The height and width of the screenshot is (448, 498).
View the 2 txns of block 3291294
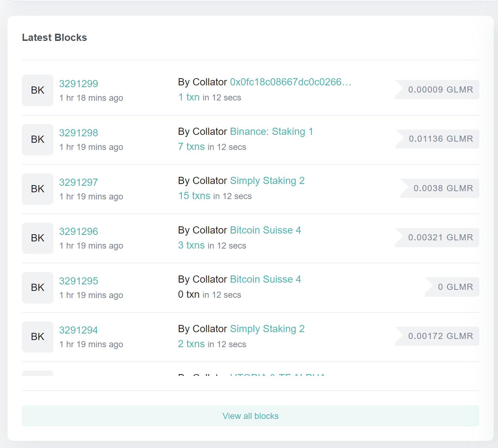tap(191, 344)
